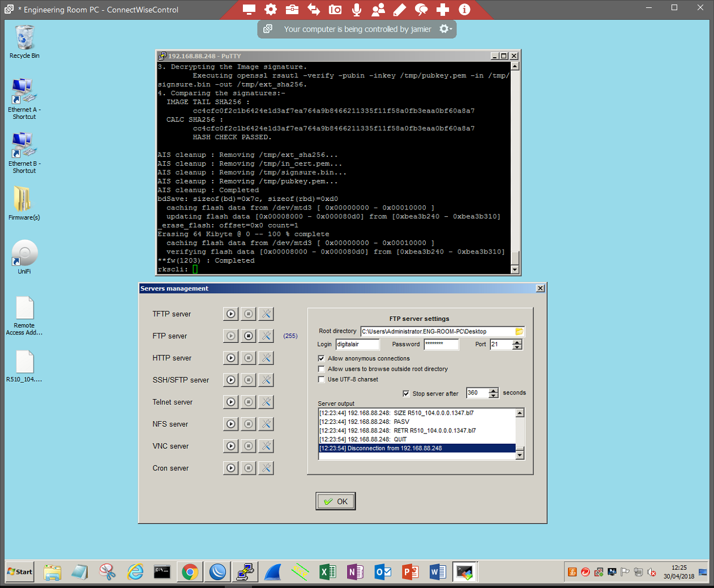
Task: Increase the FTP port number stepper
Action: point(517,342)
